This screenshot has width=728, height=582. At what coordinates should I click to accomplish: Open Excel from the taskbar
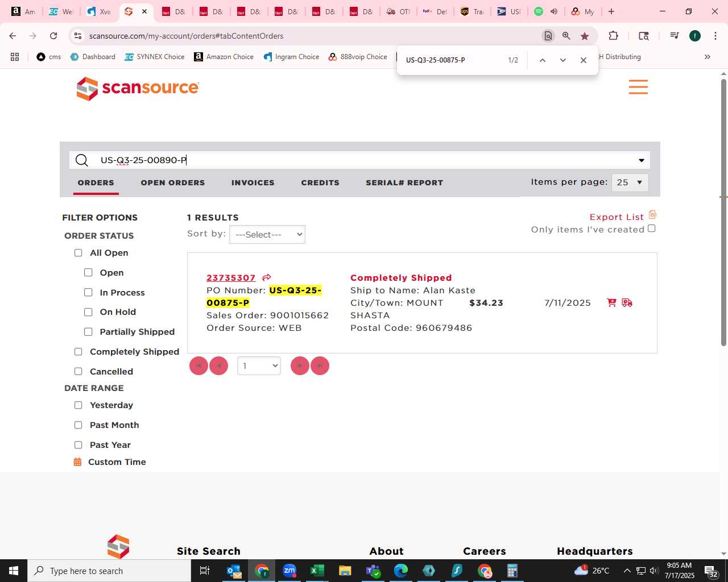[x=317, y=571]
